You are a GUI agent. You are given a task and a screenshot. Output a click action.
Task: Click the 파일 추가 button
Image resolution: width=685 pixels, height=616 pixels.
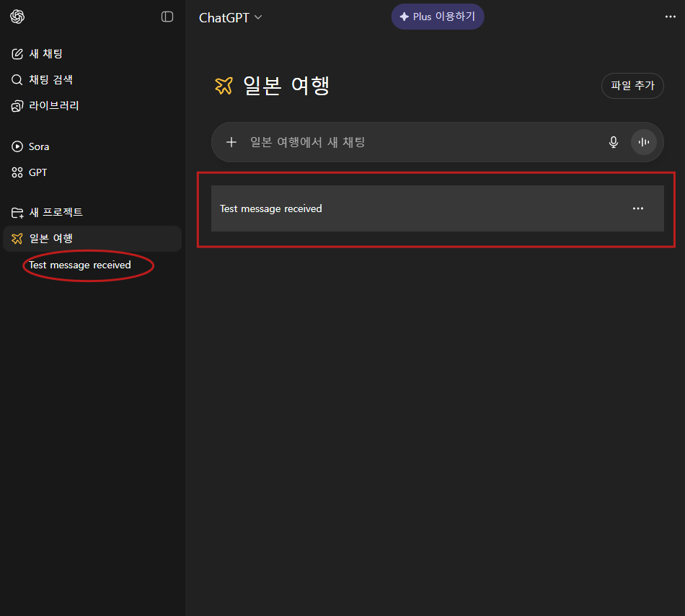pyautogui.click(x=632, y=85)
